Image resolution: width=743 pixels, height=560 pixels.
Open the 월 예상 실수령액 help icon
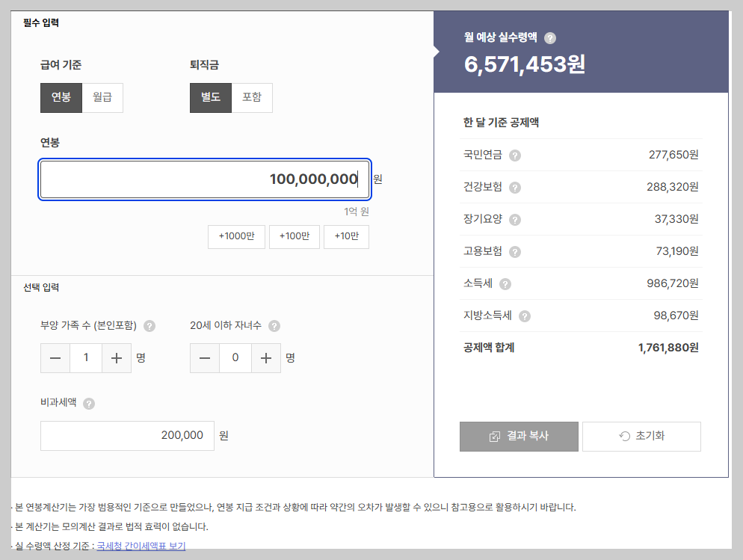pos(551,37)
